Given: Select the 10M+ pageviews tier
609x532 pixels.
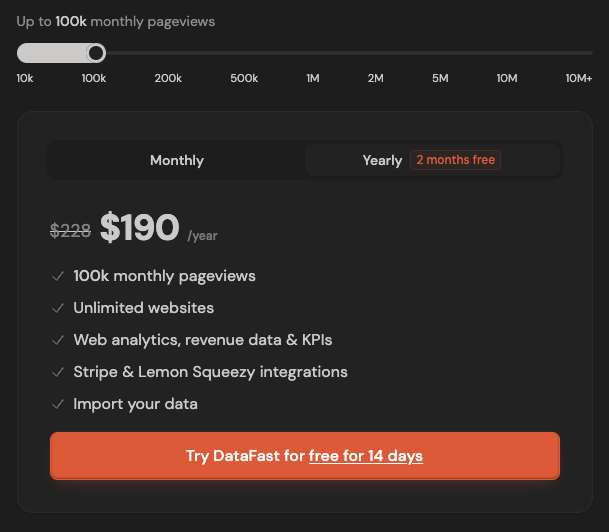Looking at the screenshot, I should coord(579,78).
